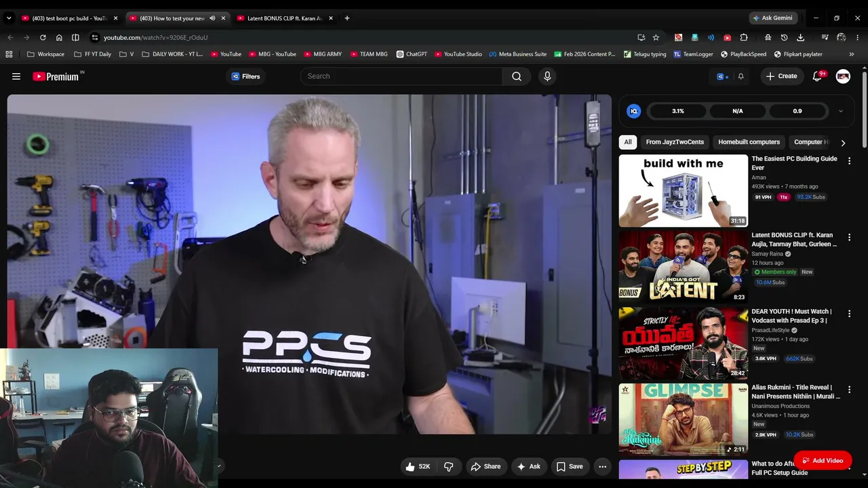
Task: Go to the browser home page
Action: [x=59, y=37]
